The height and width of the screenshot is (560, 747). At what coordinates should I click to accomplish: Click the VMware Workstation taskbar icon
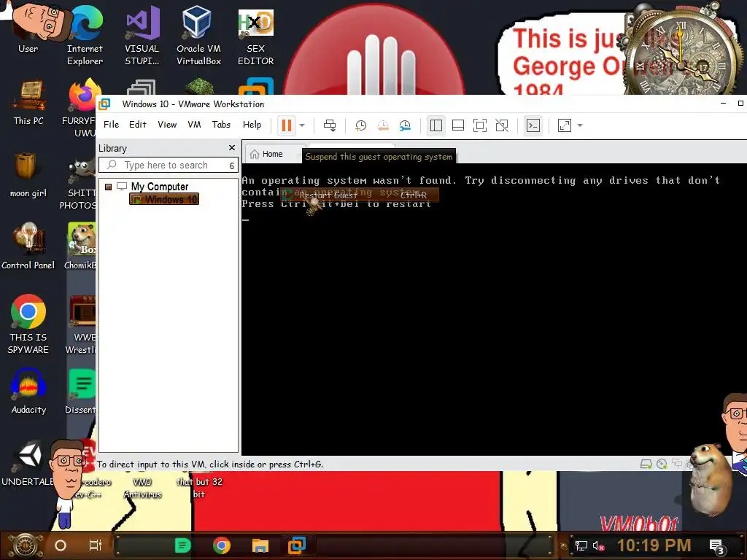click(x=297, y=545)
